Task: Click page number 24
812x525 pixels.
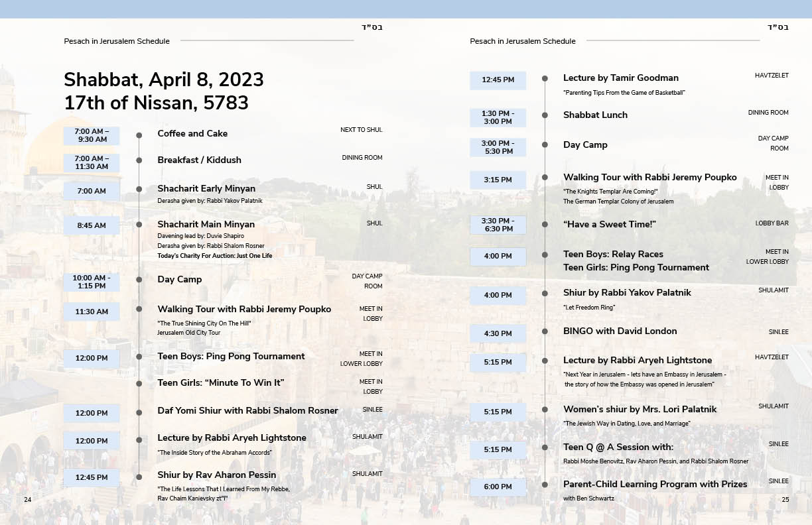Action: click(x=27, y=499)
